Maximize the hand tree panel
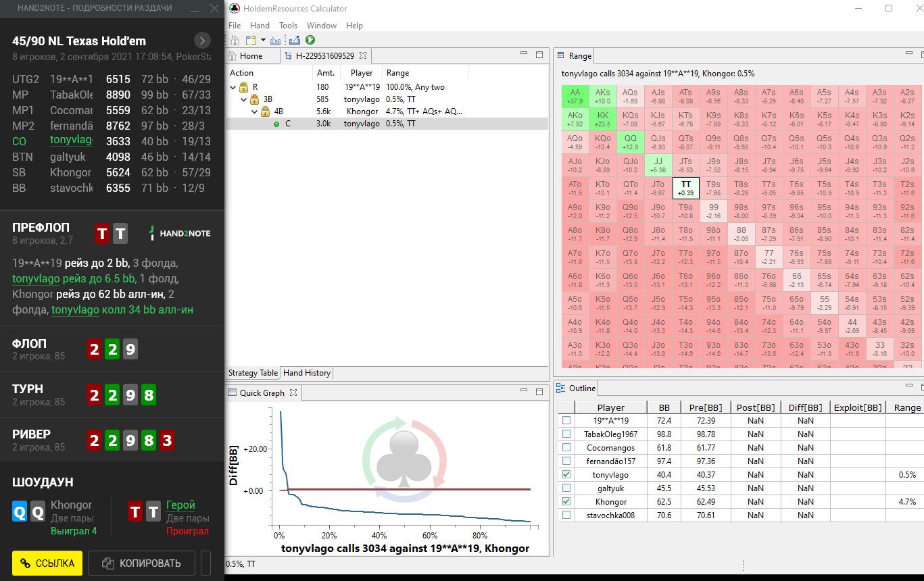Image resolution: width=924 pixels, height=581 pixels. (539, 54)
